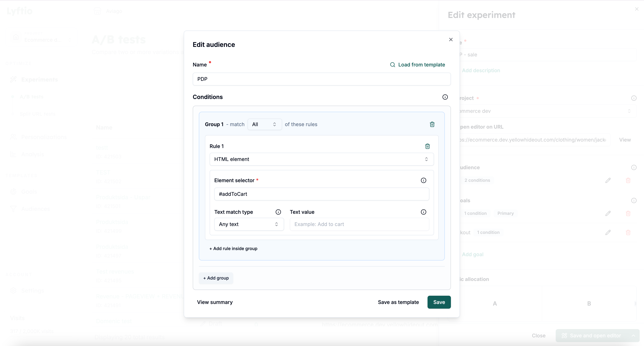This screenshot has width=644, height=346.
Task: Click Add goal in experiment panel
Action: point(472,254)
